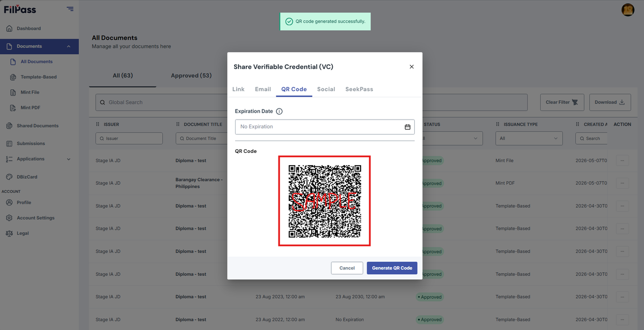
Task: Click Cancel in the share dialog
Action: coord(347,268)
